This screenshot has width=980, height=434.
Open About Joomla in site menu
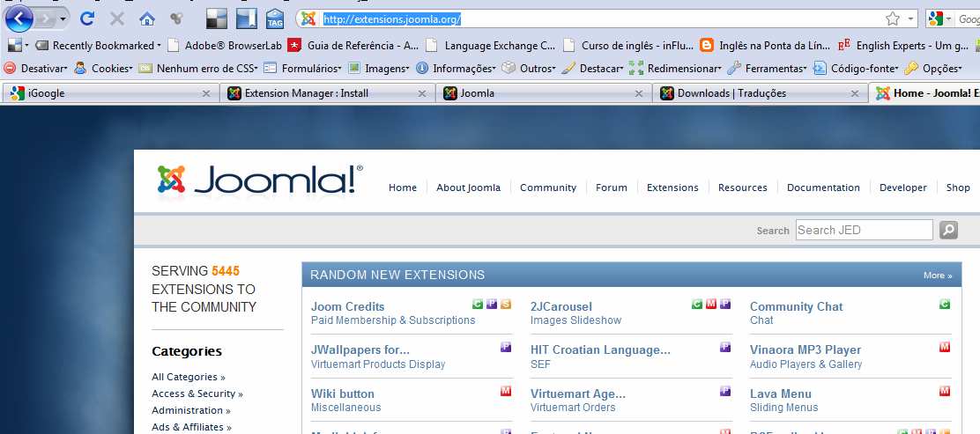tap(468, 188)
